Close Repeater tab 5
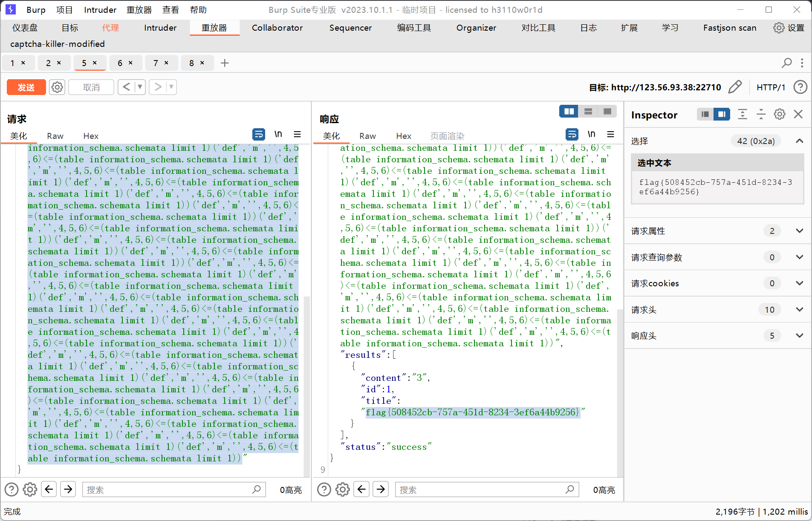Screen dimensions: 812x521 [95, 63]
